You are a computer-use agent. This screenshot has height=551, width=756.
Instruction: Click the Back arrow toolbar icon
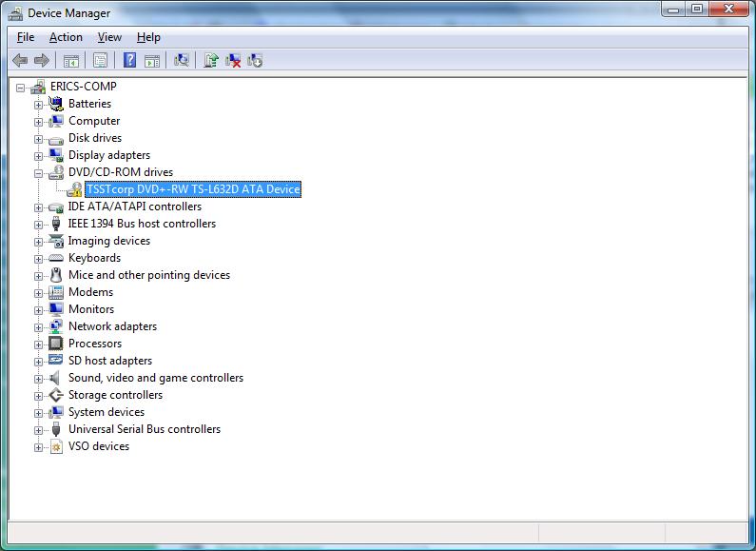[x=20, y=61]
